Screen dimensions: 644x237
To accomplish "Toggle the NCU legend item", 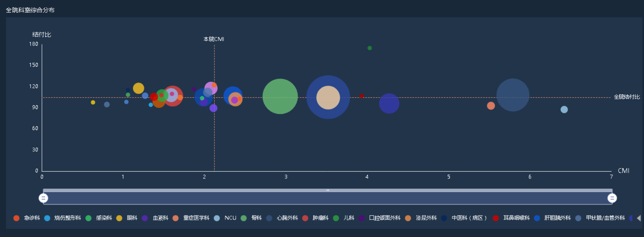I will coord(225,218).
